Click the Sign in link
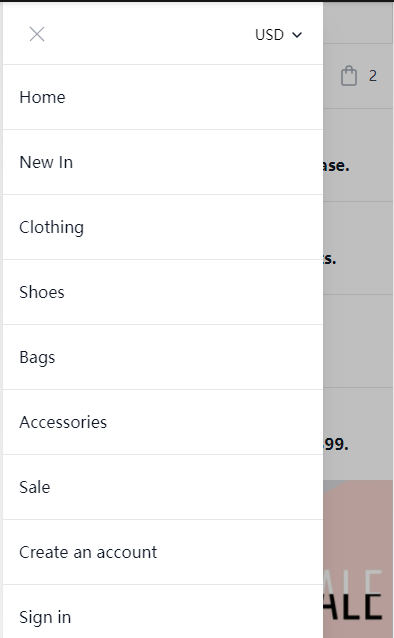This screenshot has height=638, width=394. (163, 614)
